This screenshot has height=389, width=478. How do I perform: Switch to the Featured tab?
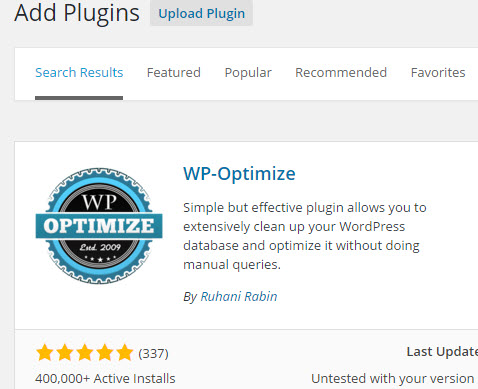tap(174, 72)
